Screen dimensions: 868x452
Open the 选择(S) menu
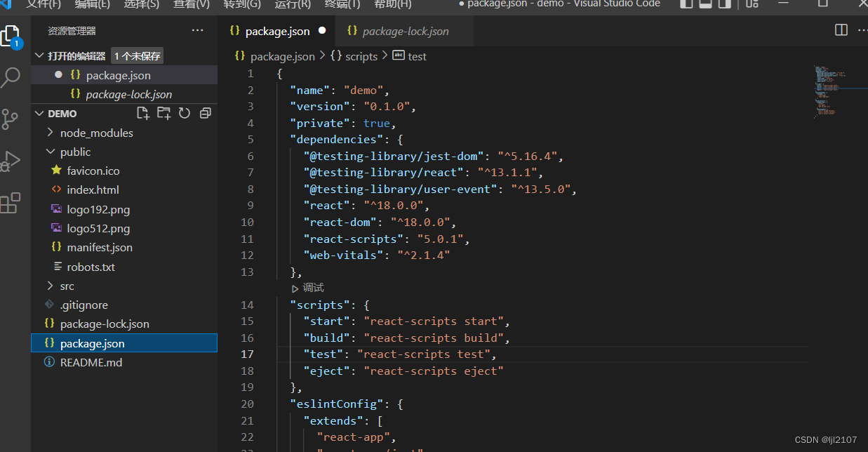coord(142,4)
